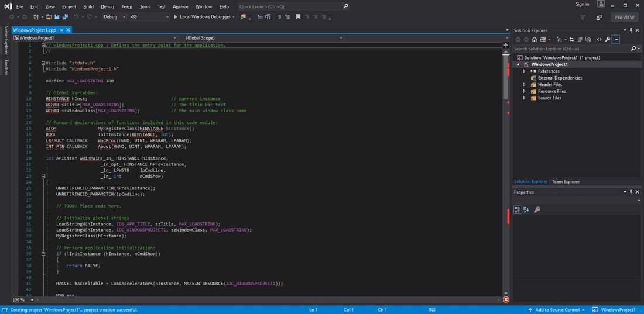The width and height of the screenshot is (644, 314).
Task: Open the Debug configuration dropdown
Action: [x=114, y=17]
